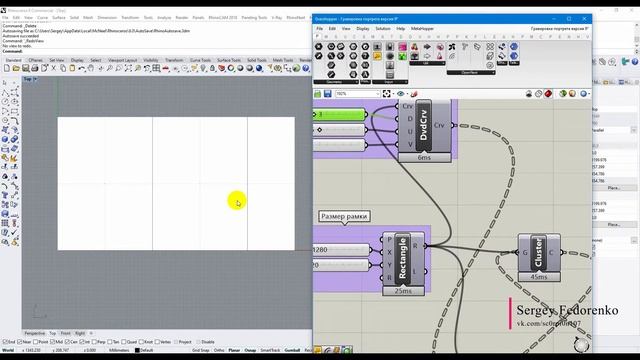This screenshot has width=640, height=360.
Task: Click the green number slider showing 3
Action: 340,115
